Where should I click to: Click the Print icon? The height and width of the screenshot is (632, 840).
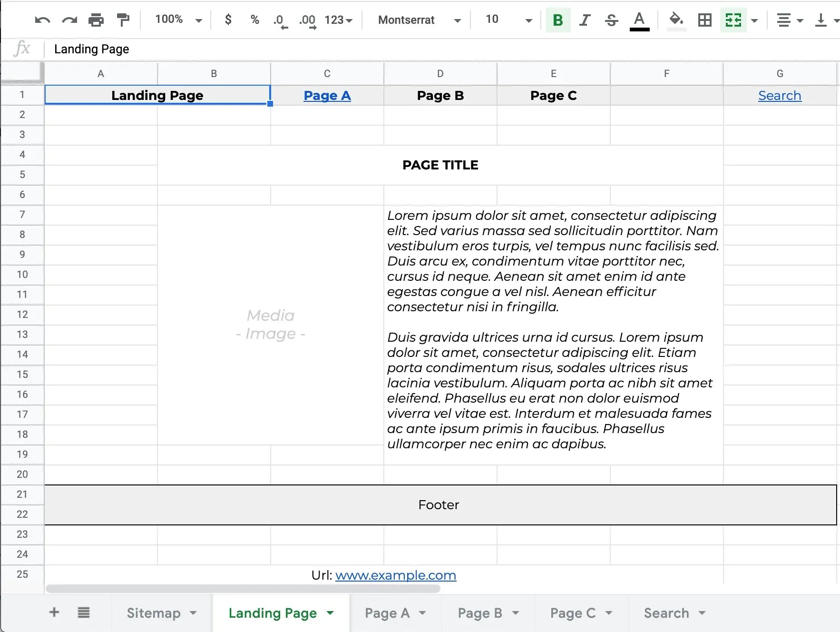[x=96, y=20]
